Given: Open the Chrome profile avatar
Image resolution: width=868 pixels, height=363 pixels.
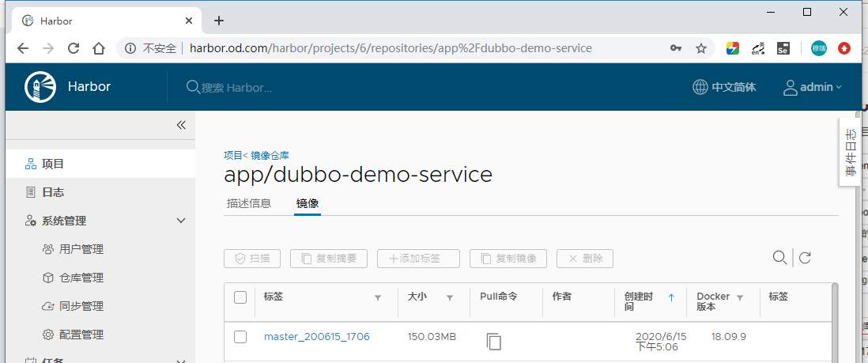Looking at the screenshot, I should 819,48.
